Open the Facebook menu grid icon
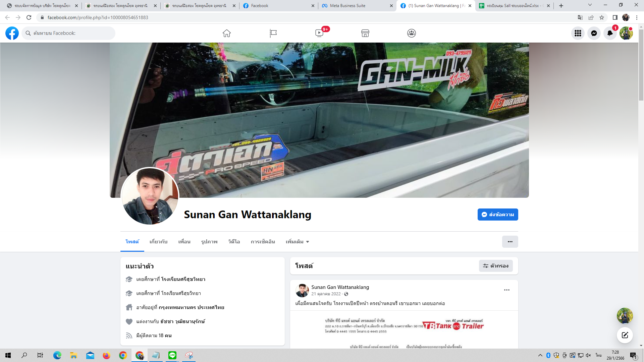The image size is (644, 362). click(x=578, y=33)
